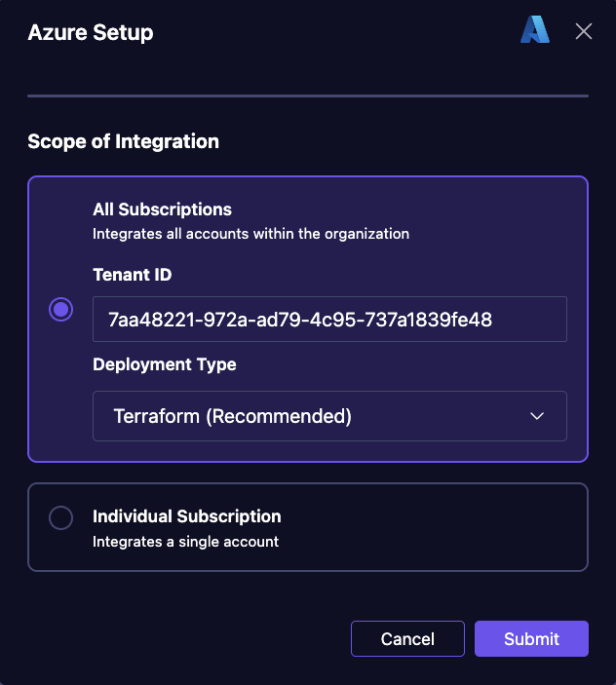Open the Terraform (Recommended) dropdown
Image resolution: width=616 pixels, height=685 pixels.
click(x=329, y=416)
